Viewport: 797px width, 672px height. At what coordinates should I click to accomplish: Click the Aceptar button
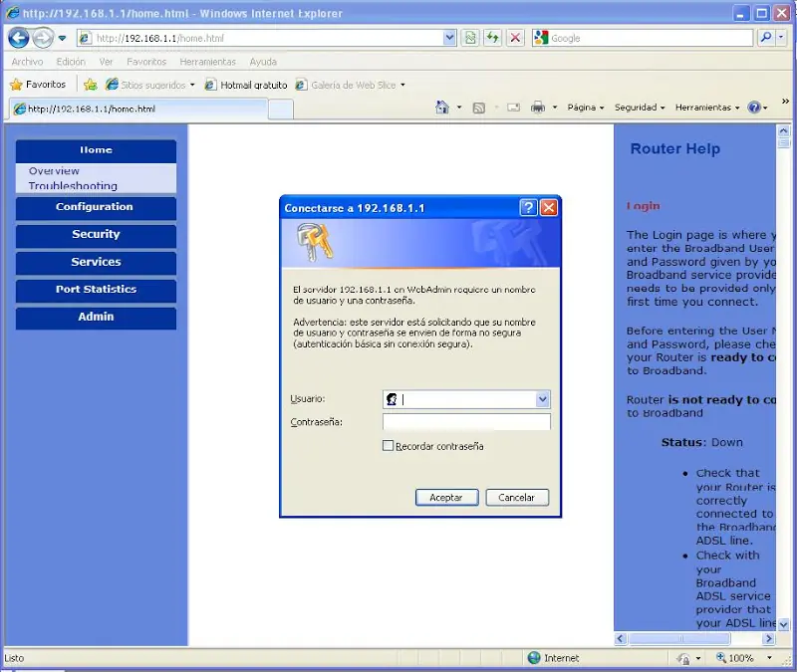tap(446, 497)
